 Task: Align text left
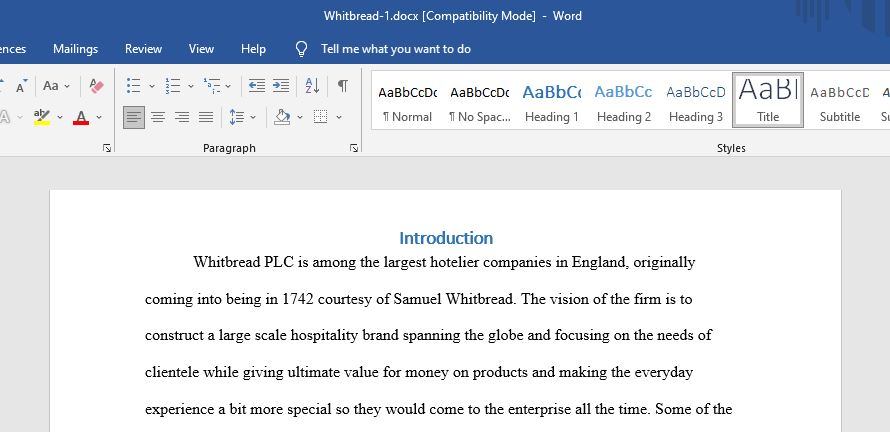click(134, 118)
